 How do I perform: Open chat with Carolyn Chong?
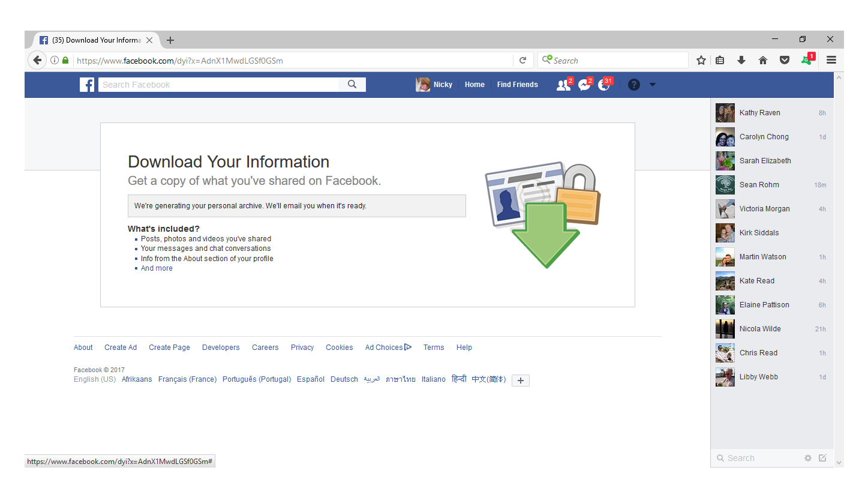tap(771, 137)
